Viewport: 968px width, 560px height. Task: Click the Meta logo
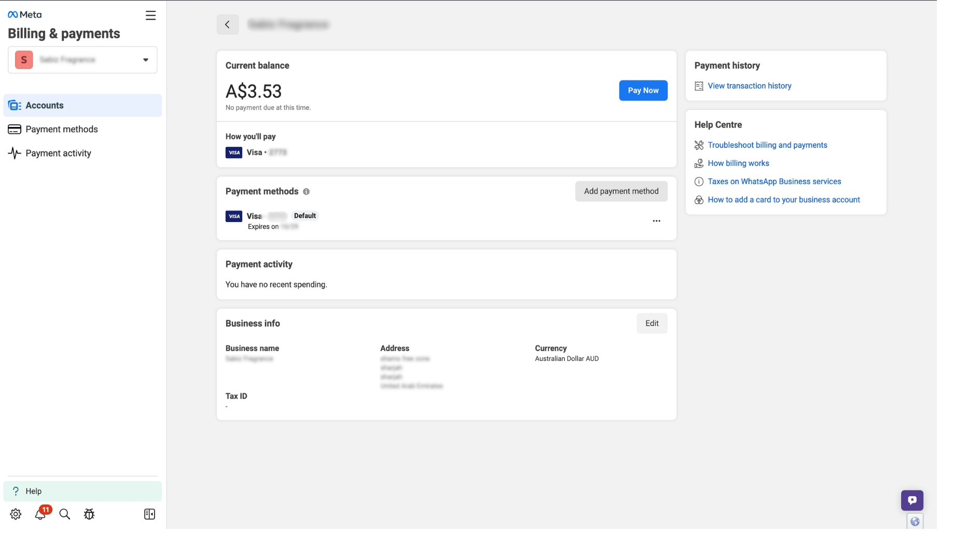(24, 15)
